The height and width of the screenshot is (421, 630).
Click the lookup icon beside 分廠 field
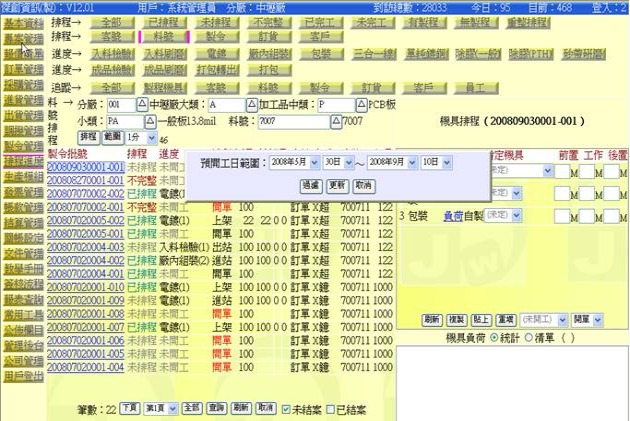coord(141,104)
